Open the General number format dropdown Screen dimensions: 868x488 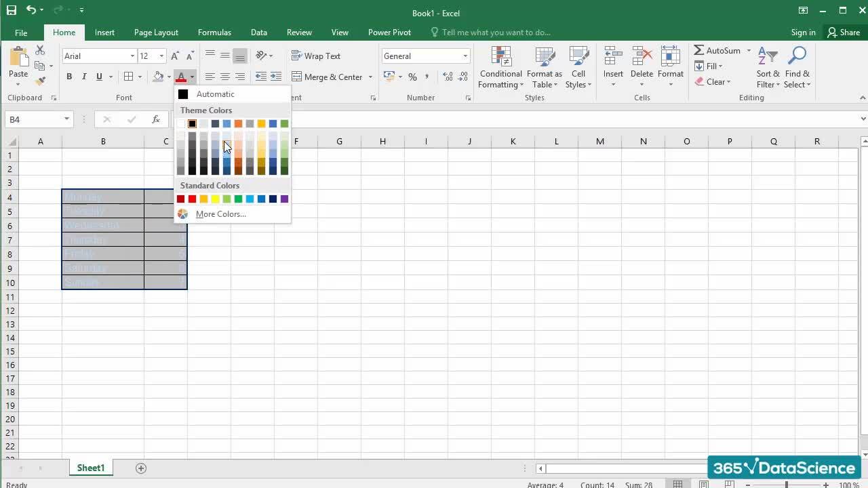[x=465, y=56]
